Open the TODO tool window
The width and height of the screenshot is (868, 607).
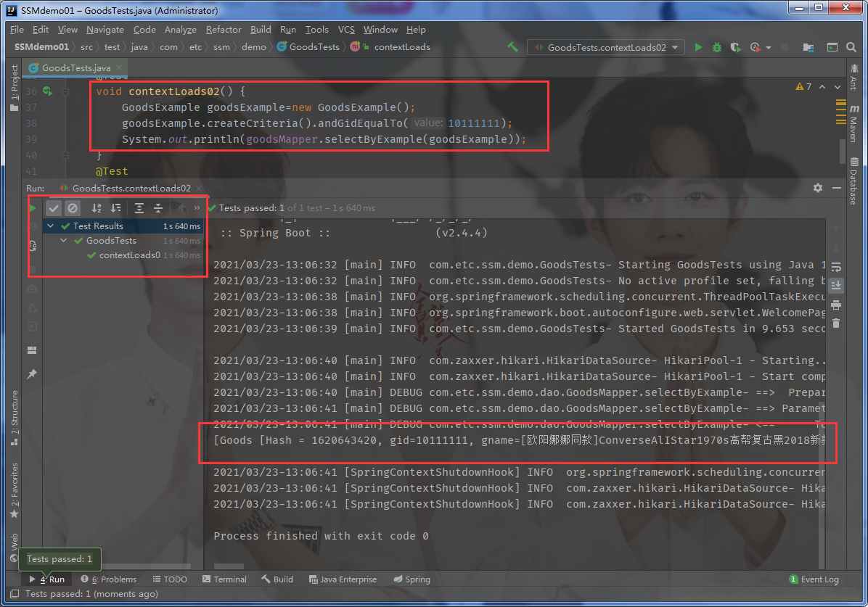(x=170, y=579)
